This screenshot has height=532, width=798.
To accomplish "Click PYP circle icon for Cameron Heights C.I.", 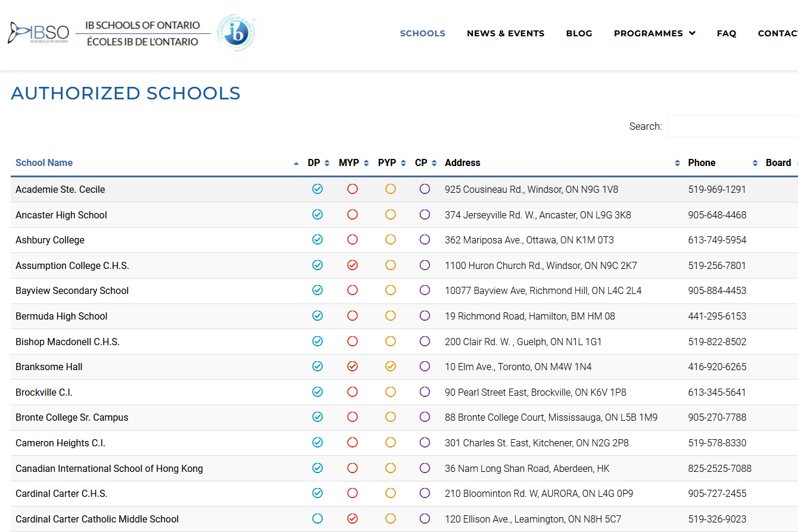I will coord(391,443).
